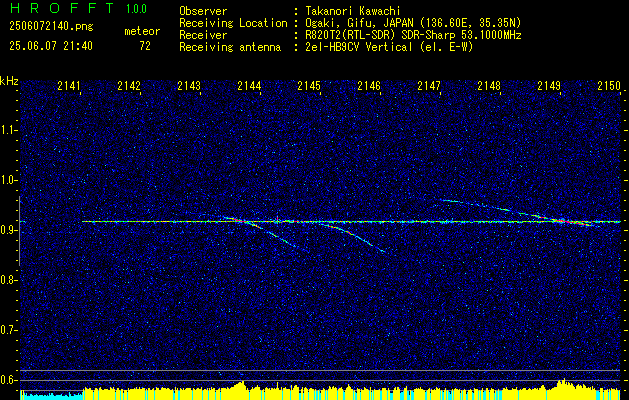Click the 2146 time axis label

(369, 86)
